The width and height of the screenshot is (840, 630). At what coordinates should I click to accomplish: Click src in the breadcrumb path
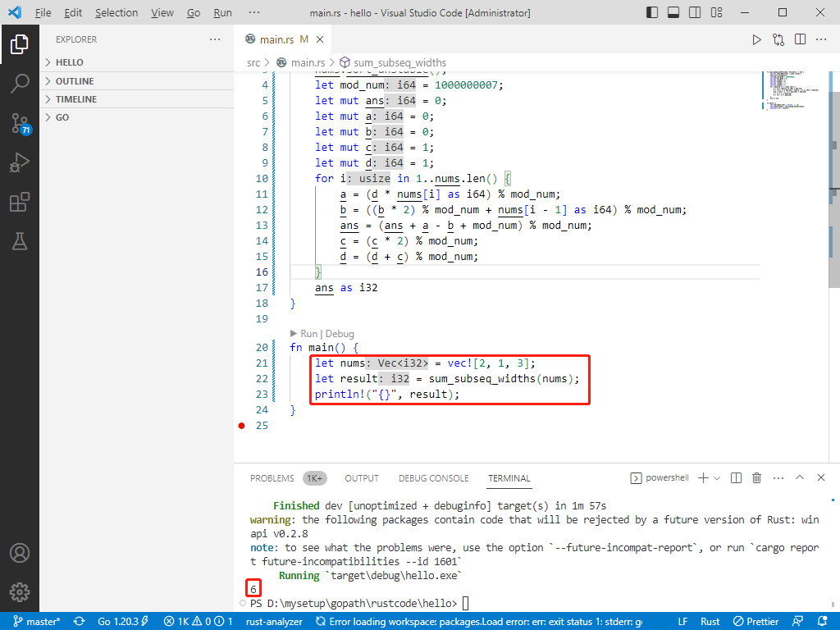[x=253, y=62]
